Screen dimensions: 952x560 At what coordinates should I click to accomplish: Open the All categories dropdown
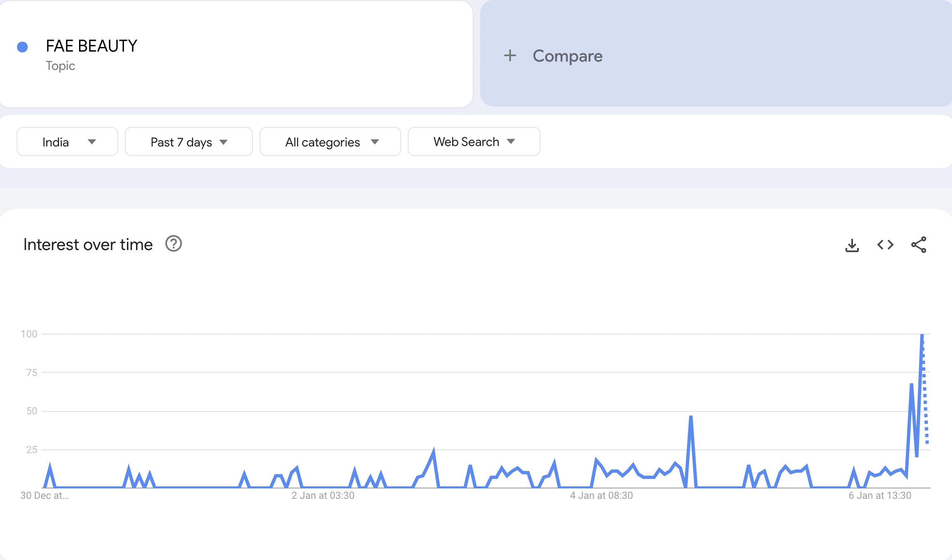pos(330,142)
